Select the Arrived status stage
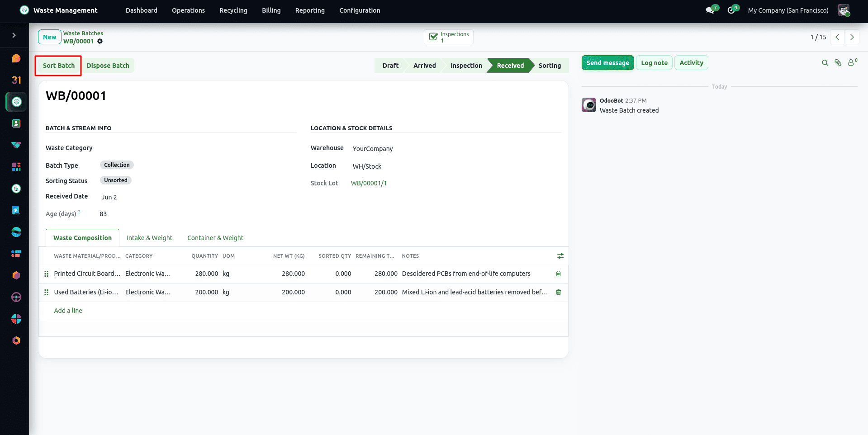The height and width of the screenshot is (435, 868). (x=425, y=66)
